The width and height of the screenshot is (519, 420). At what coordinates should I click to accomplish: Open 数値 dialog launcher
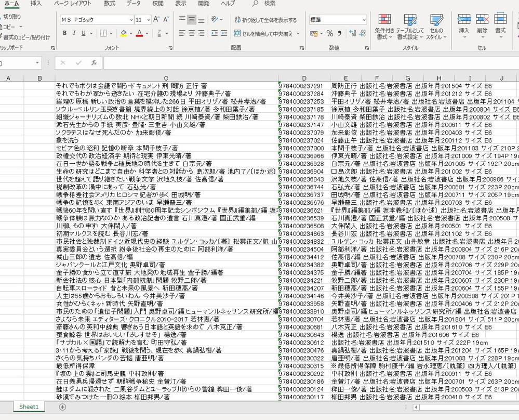[367, 48]
